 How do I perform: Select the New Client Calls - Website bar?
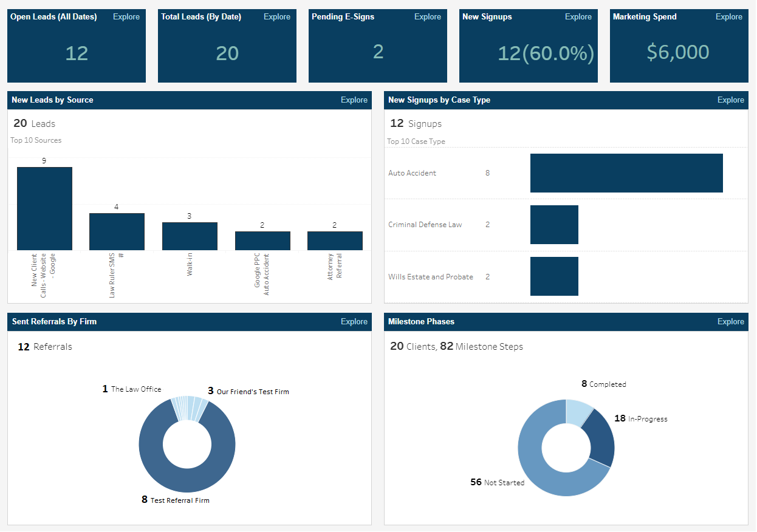coord(44,206)
